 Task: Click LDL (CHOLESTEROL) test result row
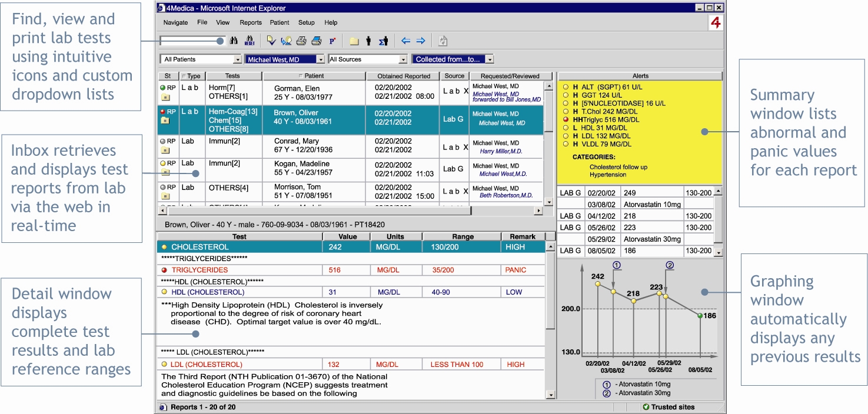tap(351, 365)
